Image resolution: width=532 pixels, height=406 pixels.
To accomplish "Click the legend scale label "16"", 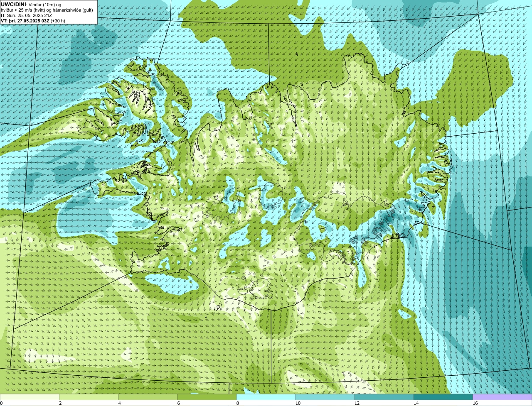I will [475, 403].
